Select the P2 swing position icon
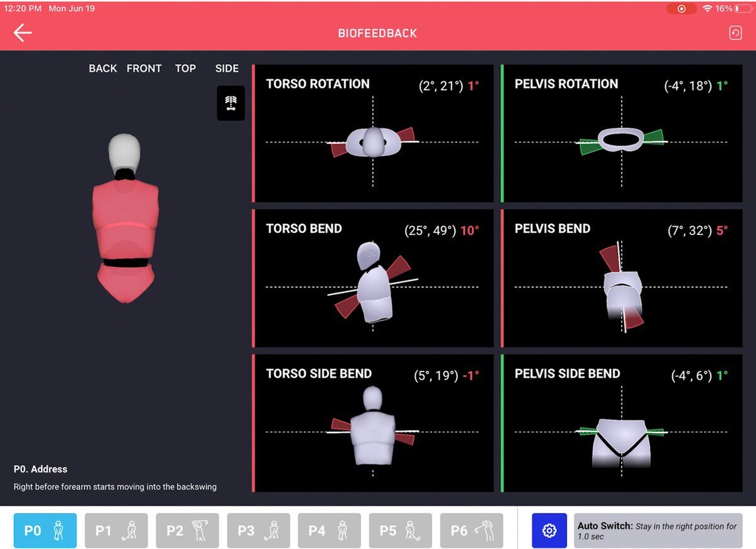The height and width of the screenshot is (549, 756). pos(187,531)
